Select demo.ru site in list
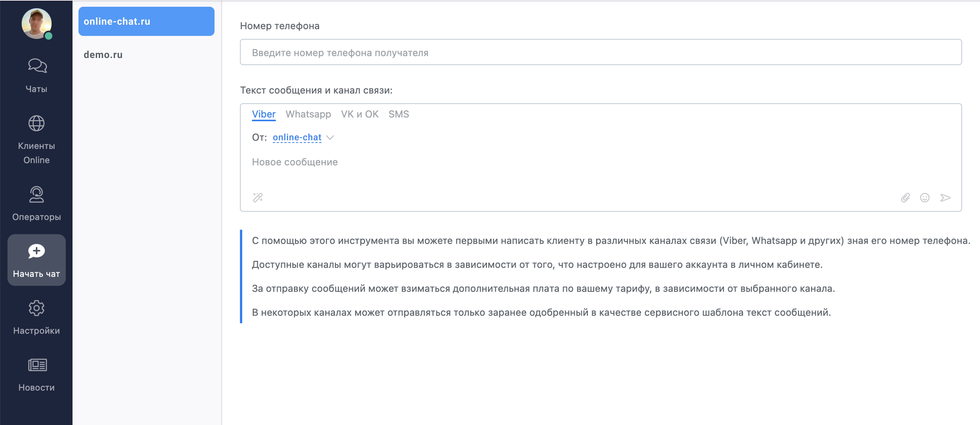 coord(103,55)
